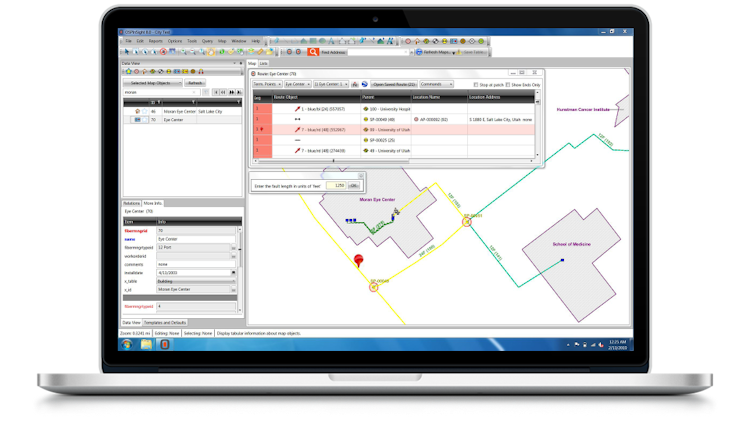Open File Explorer from taskbar

pyautogui.click(x=146, y=344)
